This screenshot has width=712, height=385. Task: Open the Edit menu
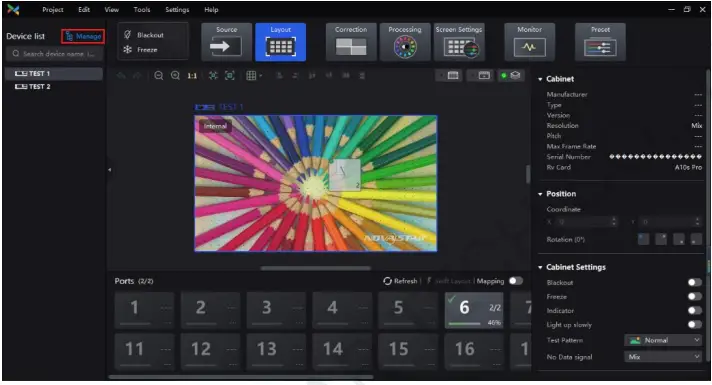click(84, 10)
